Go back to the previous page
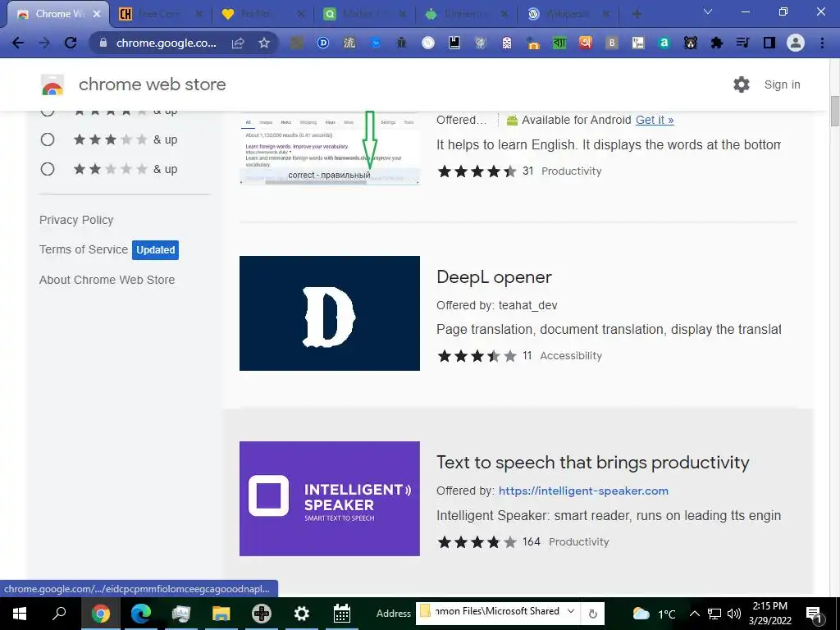The width and height of the screenshot is (840, 630). [18, 43]
